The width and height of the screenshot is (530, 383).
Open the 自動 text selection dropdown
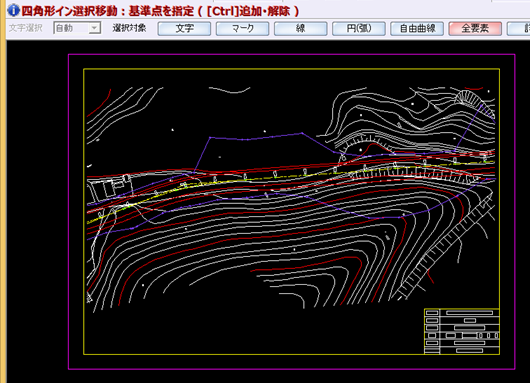point(95,28)
